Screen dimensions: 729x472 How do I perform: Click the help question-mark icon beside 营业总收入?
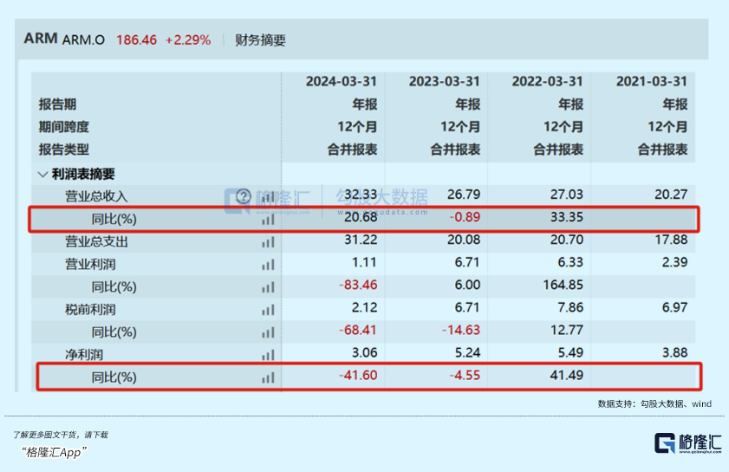tap(243, 197)
